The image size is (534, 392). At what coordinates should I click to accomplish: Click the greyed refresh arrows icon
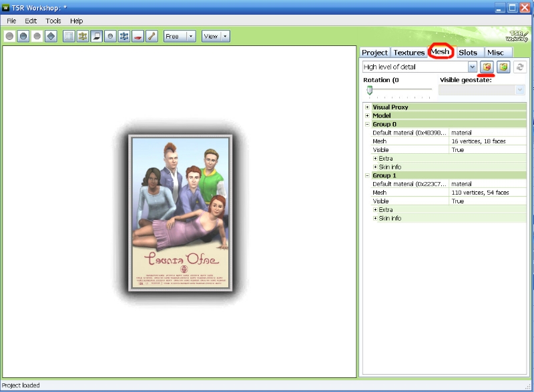pyautogui.click(x=520, y=67)
